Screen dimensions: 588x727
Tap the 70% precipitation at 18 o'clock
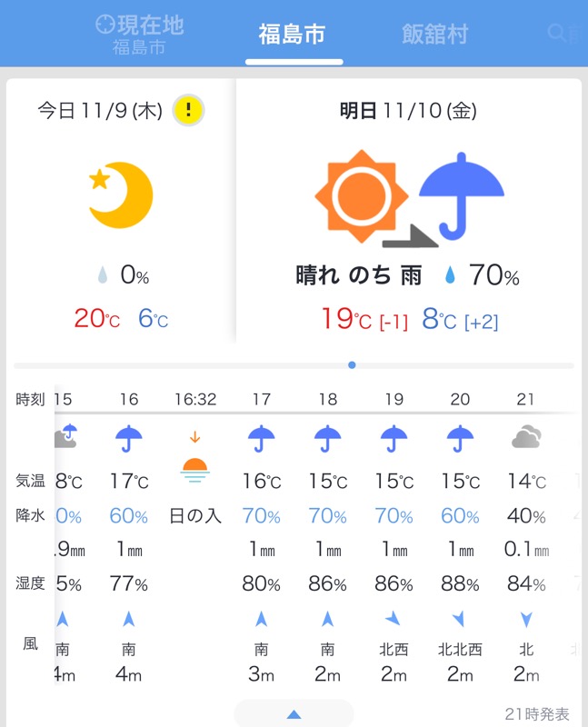(x=327, y=516)
